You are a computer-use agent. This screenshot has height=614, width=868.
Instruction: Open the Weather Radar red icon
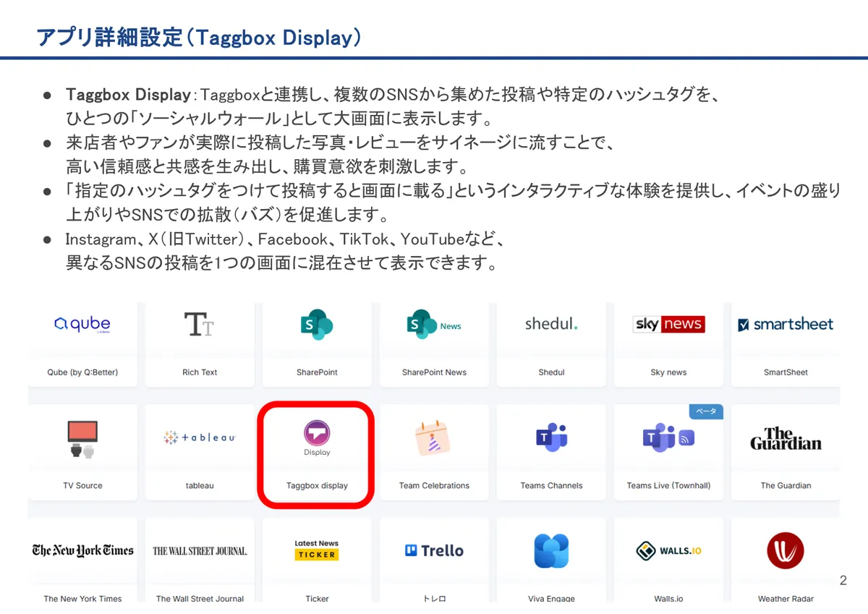(x=786, y=550)
